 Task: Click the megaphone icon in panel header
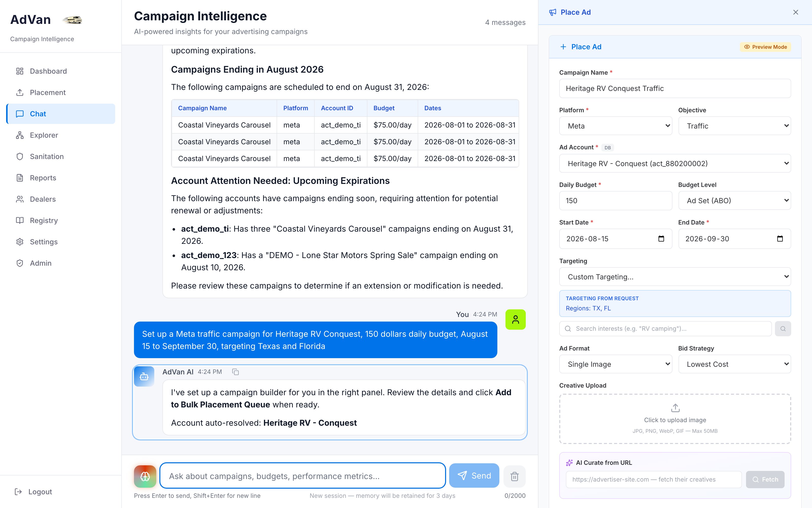tap(553, 12)
